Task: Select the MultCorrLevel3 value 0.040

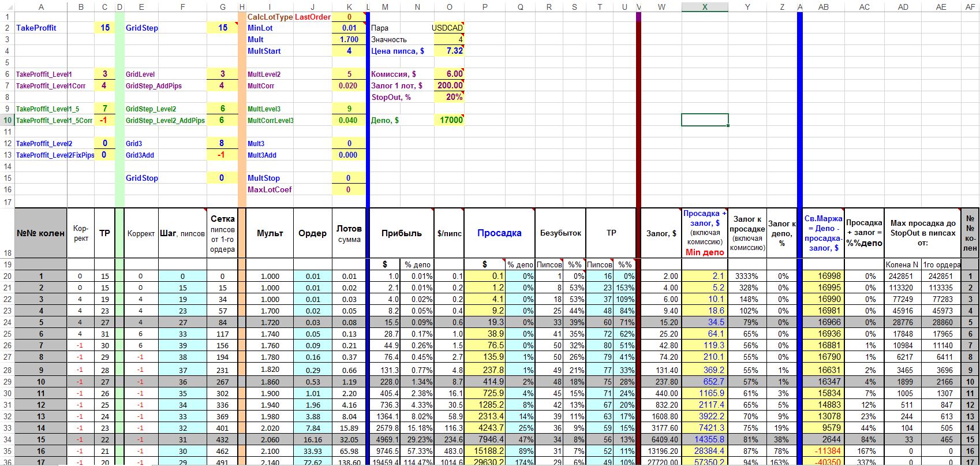Action: (349, 120)
